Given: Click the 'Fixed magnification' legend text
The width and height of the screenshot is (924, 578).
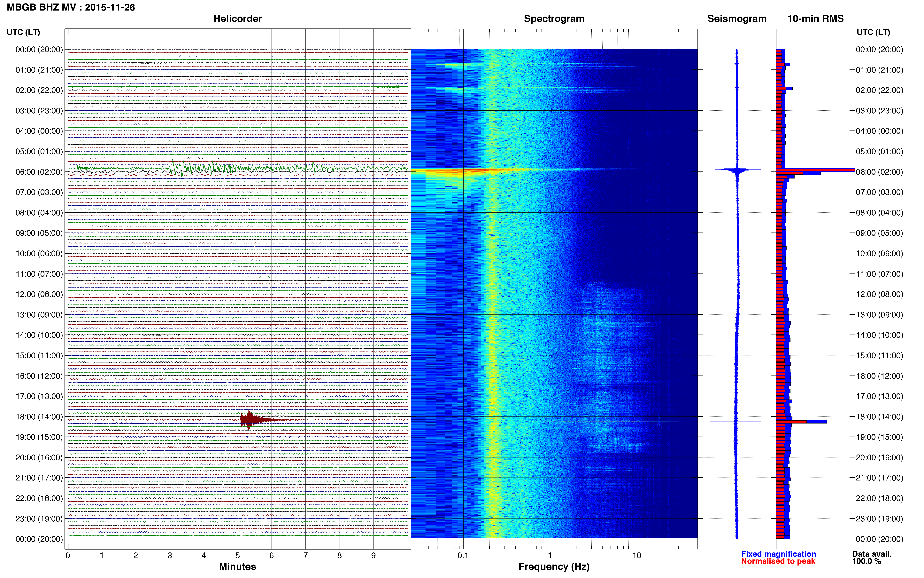Looking at the screenshot, I should point(778,554).
